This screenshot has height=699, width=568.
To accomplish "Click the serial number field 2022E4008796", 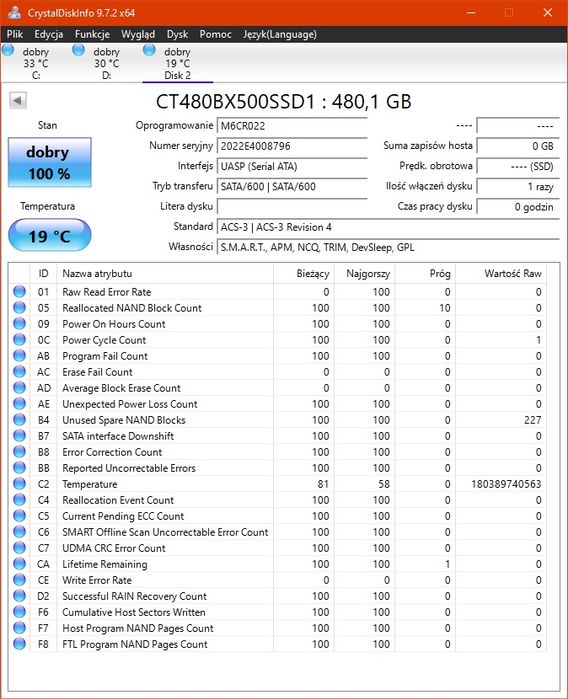I will click(x=292, y=146).
